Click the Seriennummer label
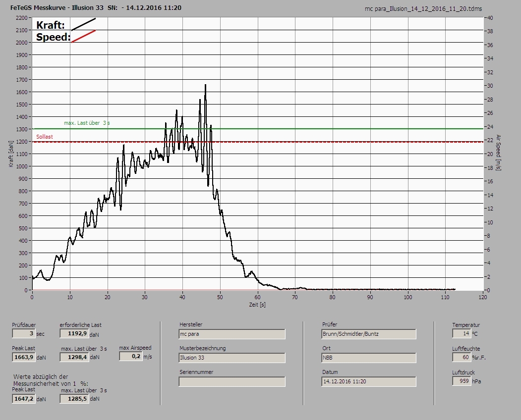 coord(196,372)
